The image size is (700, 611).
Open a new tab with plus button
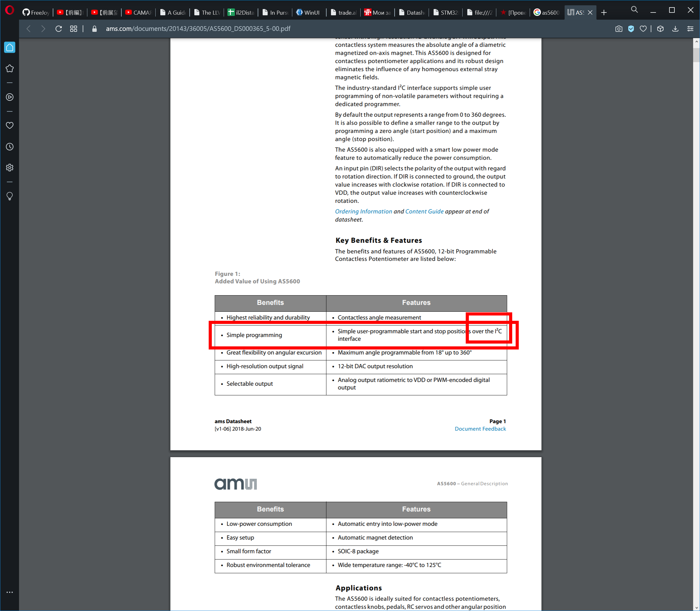(x=604, y=12)
